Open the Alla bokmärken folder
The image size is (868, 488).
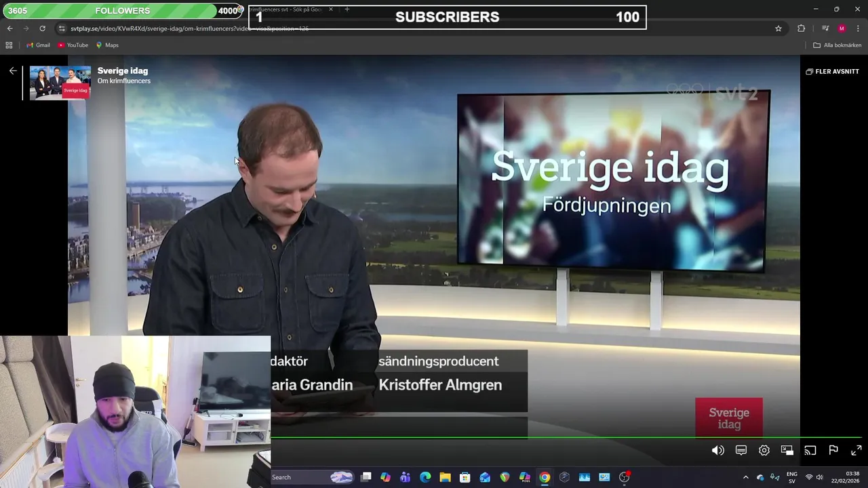(x=837, y=45)
